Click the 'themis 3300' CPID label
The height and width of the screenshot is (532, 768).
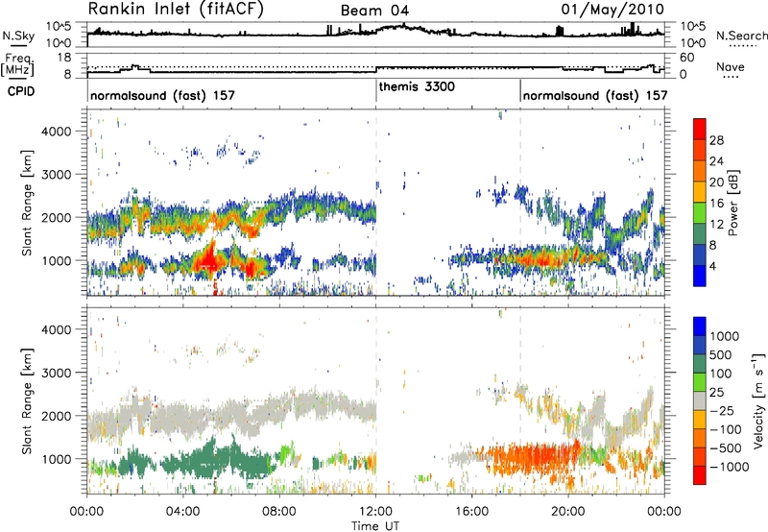coord(417,87)
